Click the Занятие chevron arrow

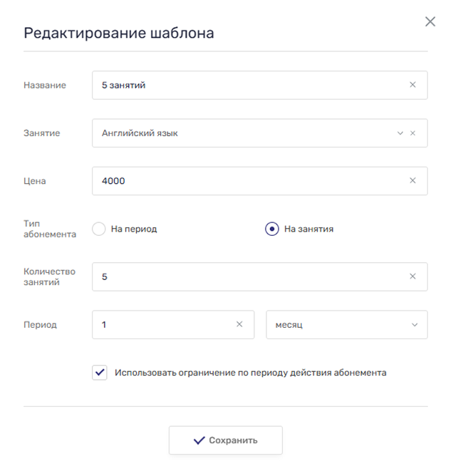(x=400, y=133)
